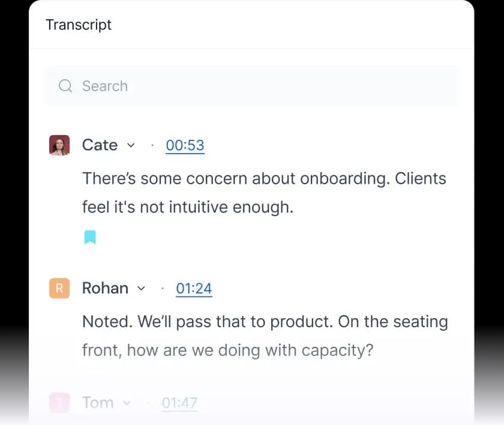This screenshot has height=425, width=504.
Task: Open the dropdown arrow beside Rohan
Action: (142, 288)
